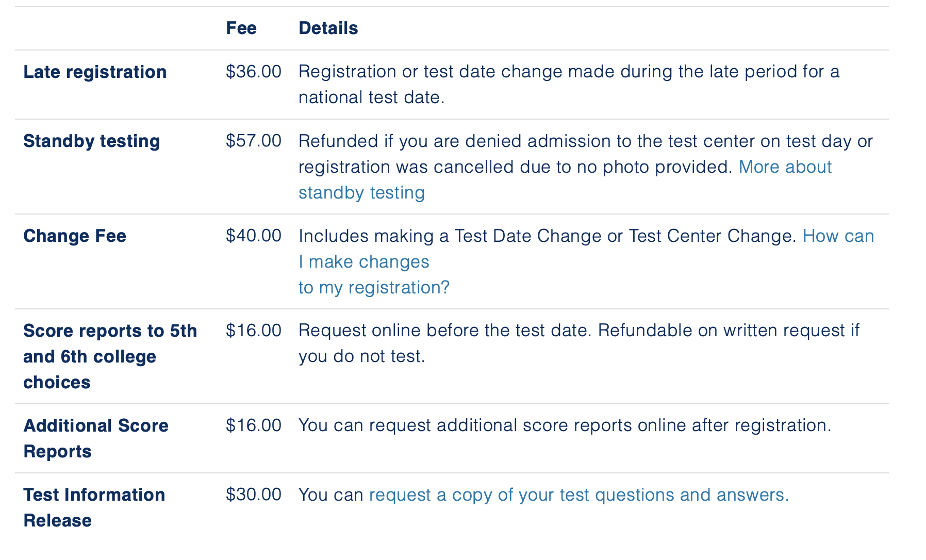926x560 pixels.
Task: Click the "Test Information Release" row label
Action: click(x=94, y=507)
